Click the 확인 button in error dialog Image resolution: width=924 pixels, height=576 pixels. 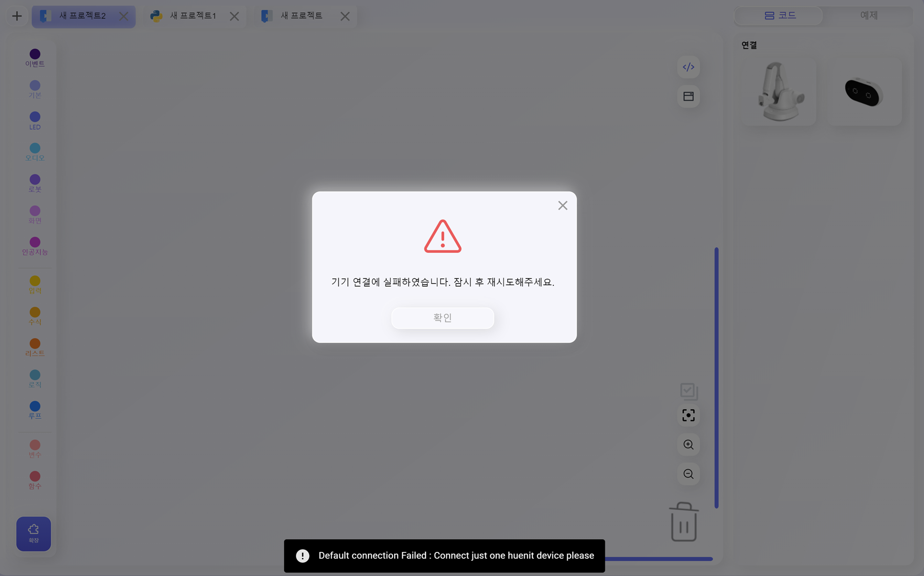442,318
